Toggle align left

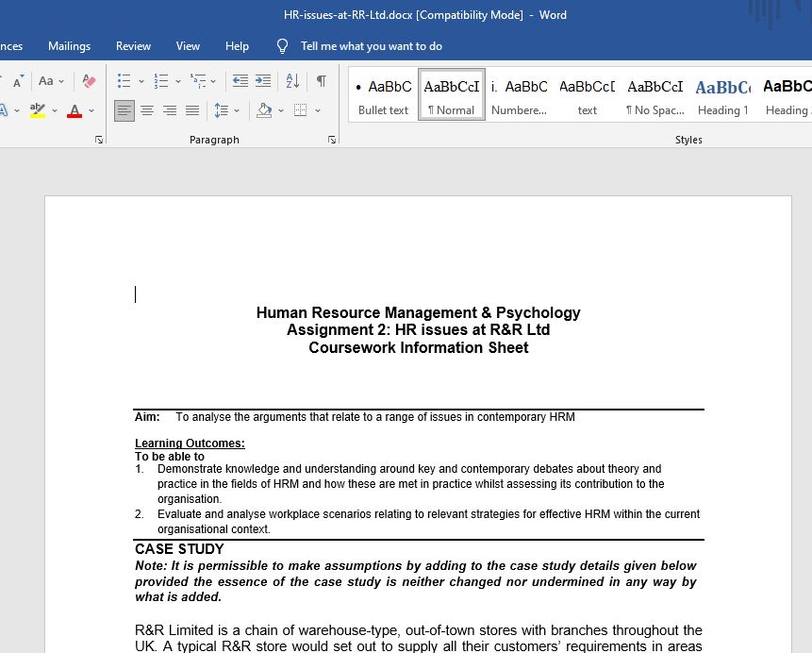point(124,110)
